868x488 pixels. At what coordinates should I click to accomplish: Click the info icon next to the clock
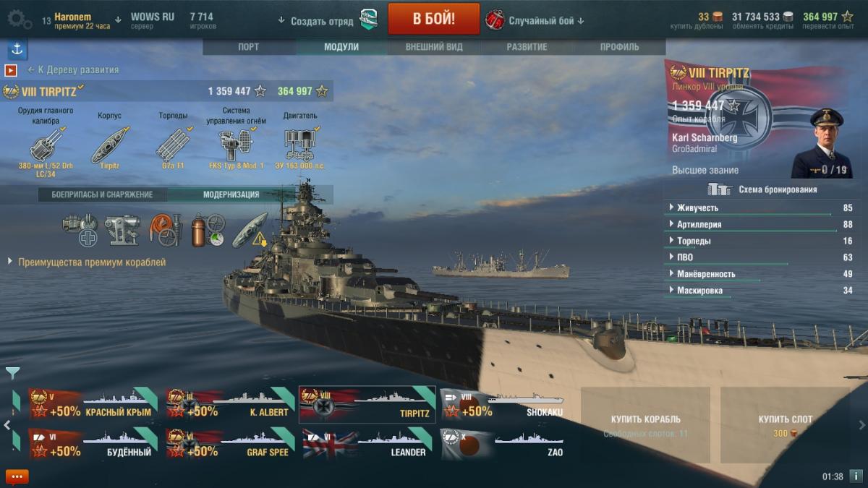(856, 476)
